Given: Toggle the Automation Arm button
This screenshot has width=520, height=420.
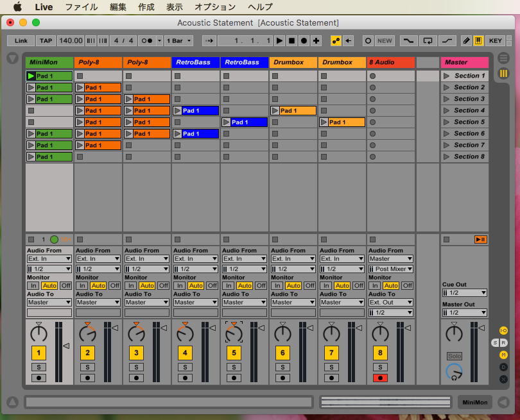Looking at the screenshot, I should pyautogui.click(x=336, y=41).
